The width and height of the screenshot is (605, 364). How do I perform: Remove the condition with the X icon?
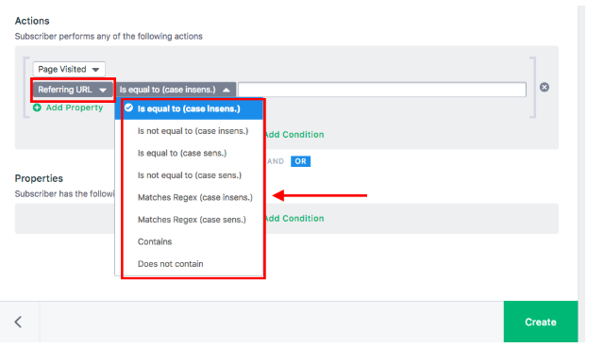[545, 87]
